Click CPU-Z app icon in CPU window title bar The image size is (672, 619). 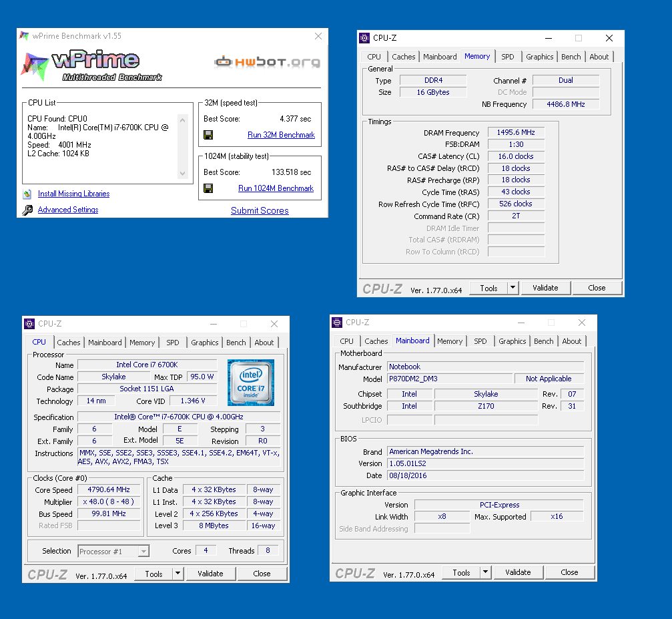pyautogui.click(x=29, y=324)
